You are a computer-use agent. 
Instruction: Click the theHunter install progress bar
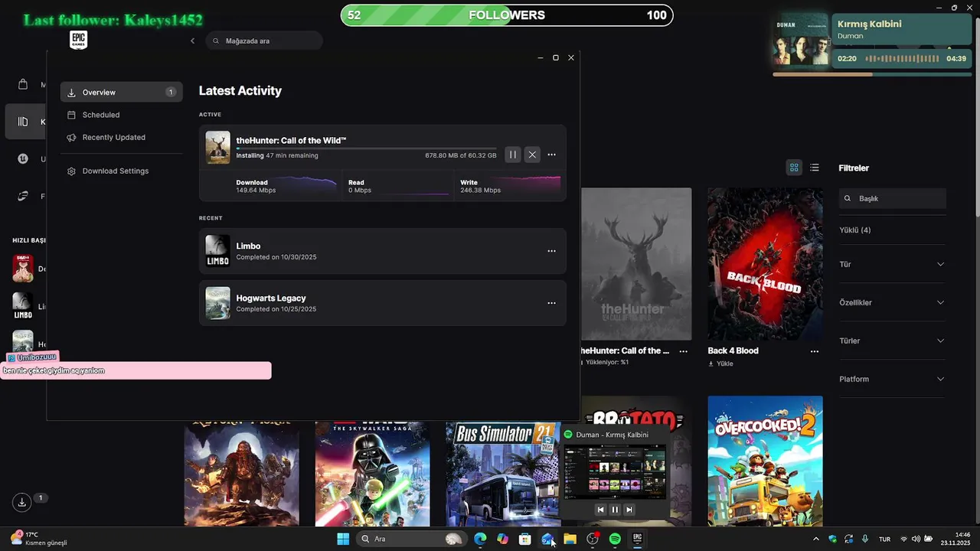click(366, 148)
